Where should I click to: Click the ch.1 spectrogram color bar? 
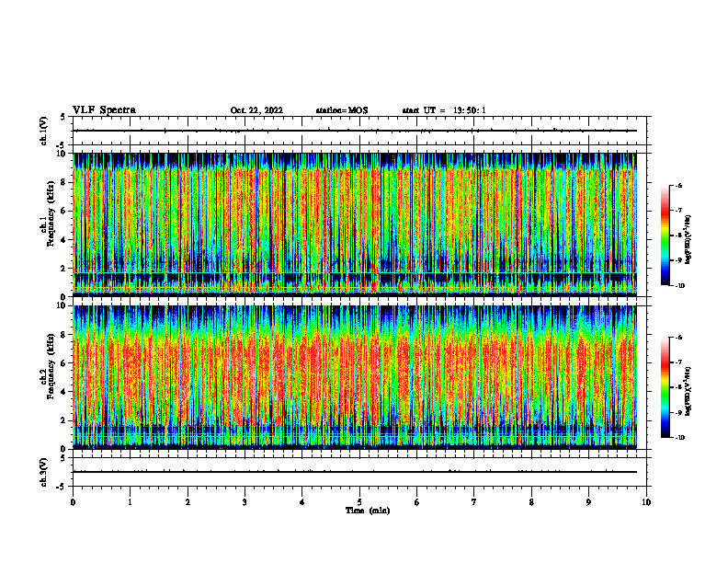(665, 236)
